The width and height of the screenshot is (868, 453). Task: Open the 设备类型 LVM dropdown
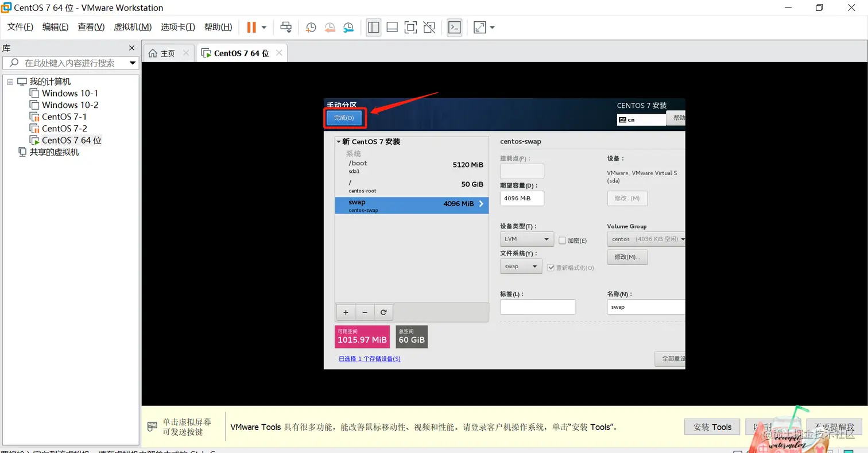526,239
